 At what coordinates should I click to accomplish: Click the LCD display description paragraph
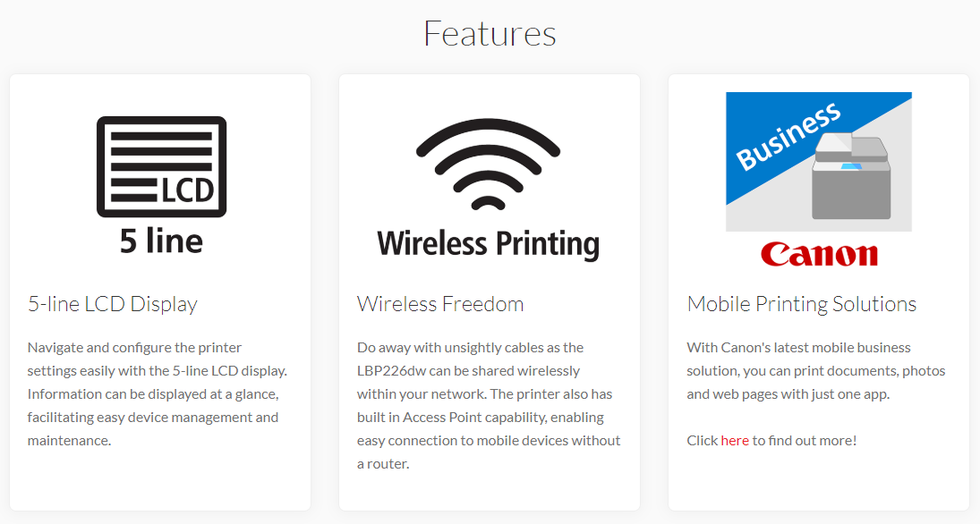(158, 393)
